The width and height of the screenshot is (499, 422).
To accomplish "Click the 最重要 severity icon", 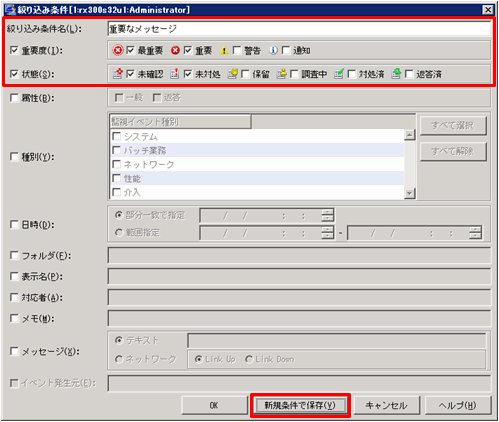I will (118, 50).
